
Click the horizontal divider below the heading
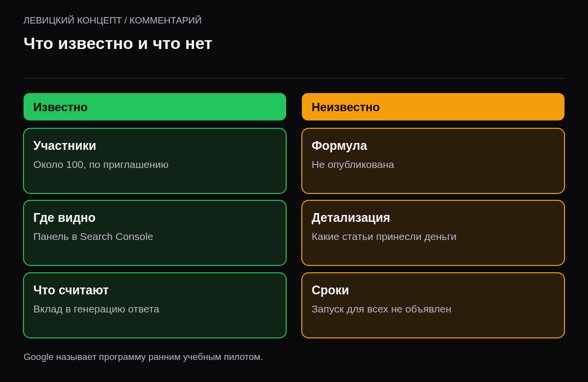tap(294, 78)
